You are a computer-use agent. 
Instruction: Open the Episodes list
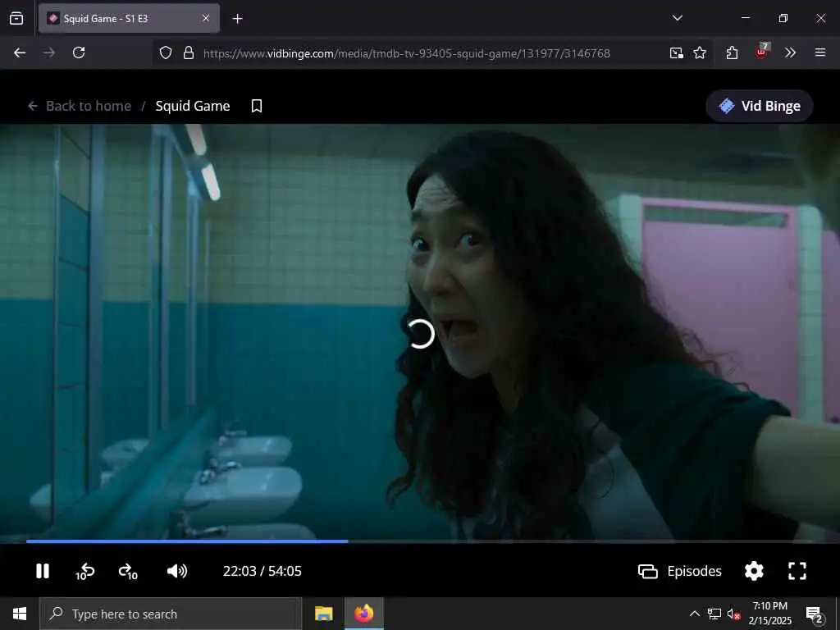coord(680,571)
